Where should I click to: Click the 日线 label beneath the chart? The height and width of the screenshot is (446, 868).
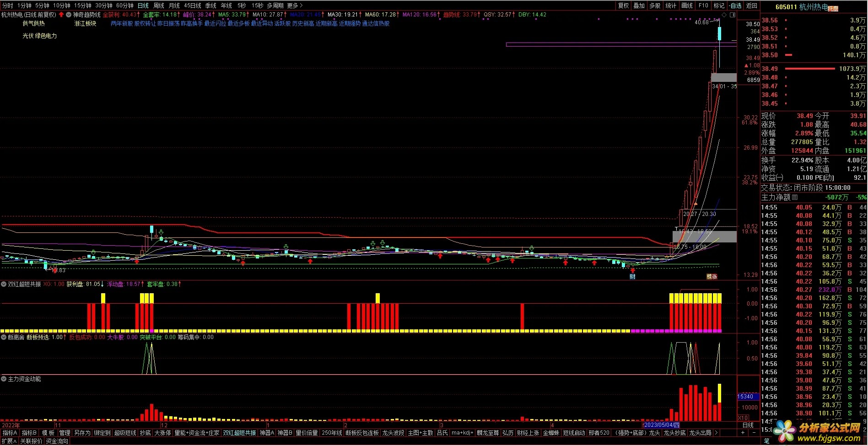(x=748, y=425)
